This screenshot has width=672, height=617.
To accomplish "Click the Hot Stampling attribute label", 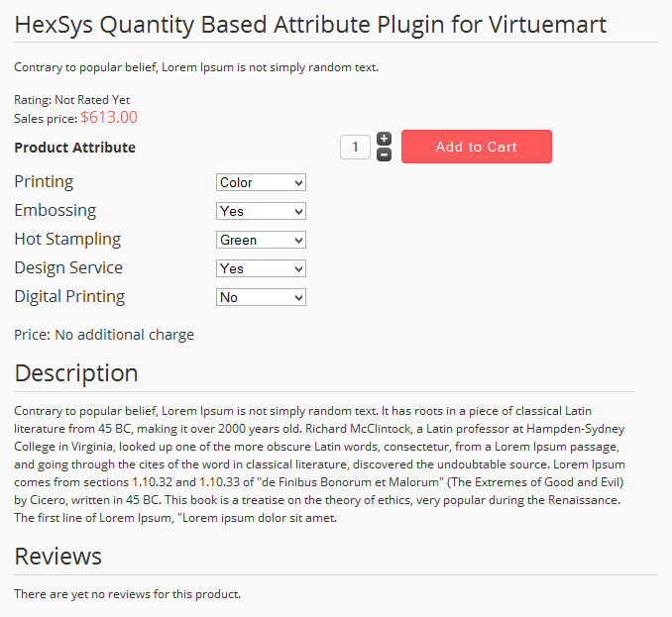I will (67, 239).
